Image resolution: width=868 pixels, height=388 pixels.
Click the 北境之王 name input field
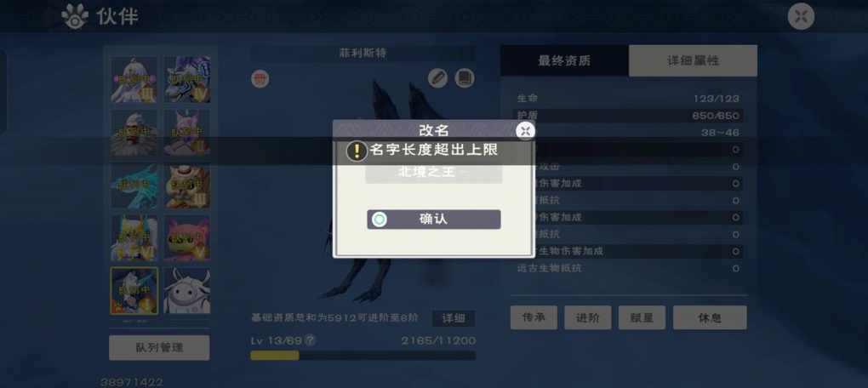[434, 173]
